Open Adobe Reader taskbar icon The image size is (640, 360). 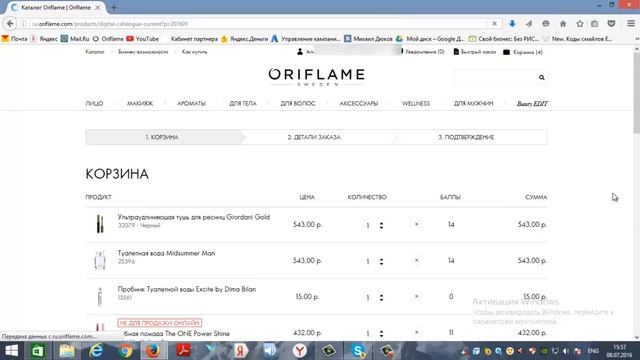(183, 351)
